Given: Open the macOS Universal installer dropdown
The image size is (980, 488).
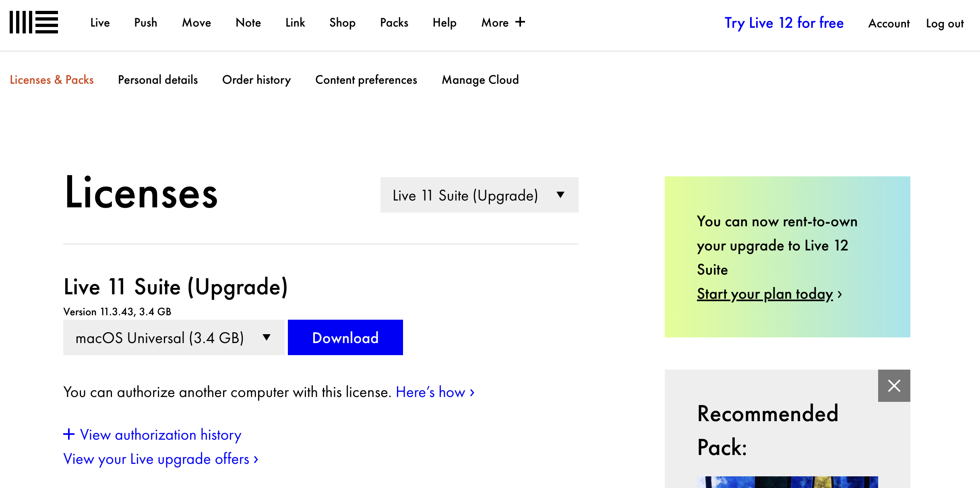Looking at the screenshot, I should [174, 337].
